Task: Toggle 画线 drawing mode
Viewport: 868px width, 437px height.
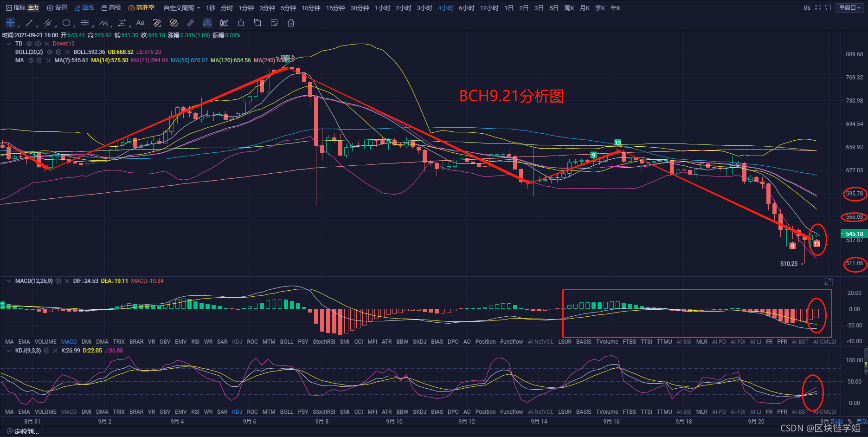Action: pos(84,8)
